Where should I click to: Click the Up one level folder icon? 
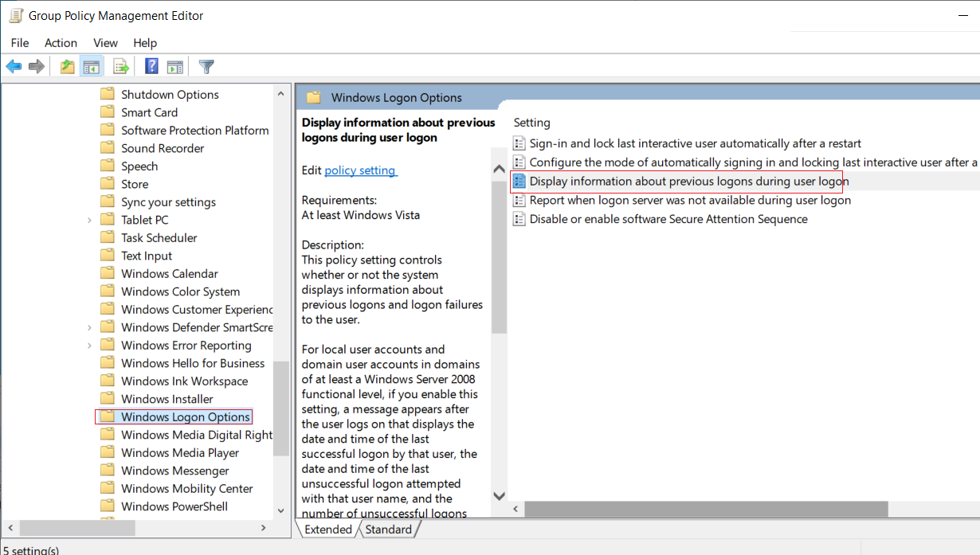68,67
